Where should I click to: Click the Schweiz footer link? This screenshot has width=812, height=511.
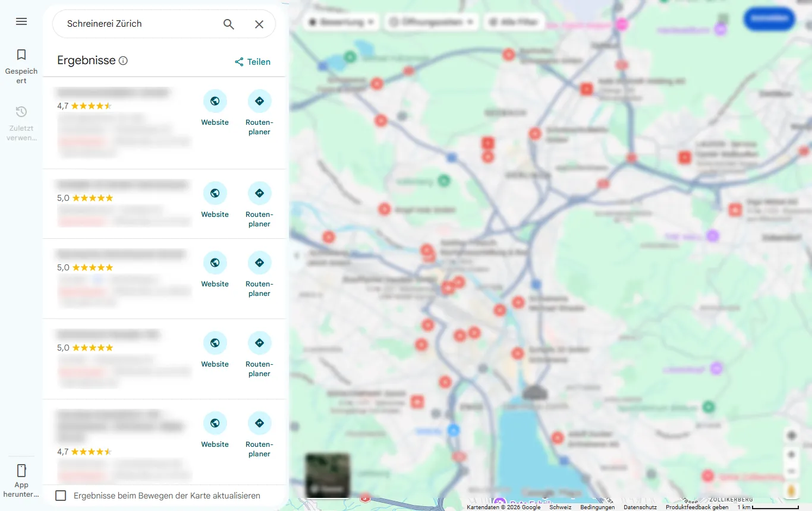[x=560, y=507]
